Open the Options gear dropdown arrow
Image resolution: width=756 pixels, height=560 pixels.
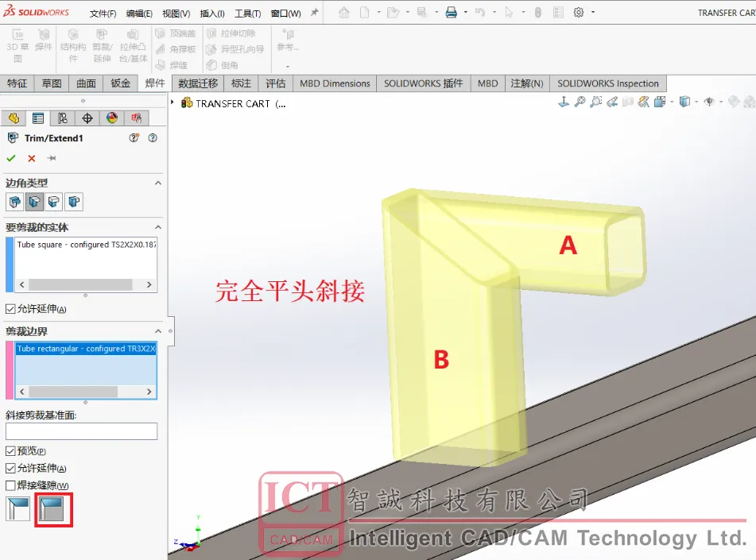click(592, 12)
